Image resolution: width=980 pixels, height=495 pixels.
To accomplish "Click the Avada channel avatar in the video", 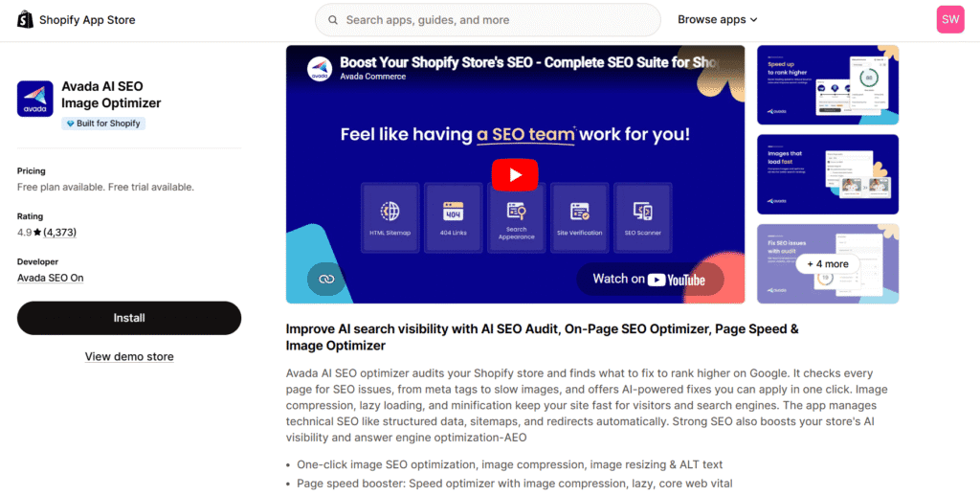I will pyautogui.click(x=320, y=69).
